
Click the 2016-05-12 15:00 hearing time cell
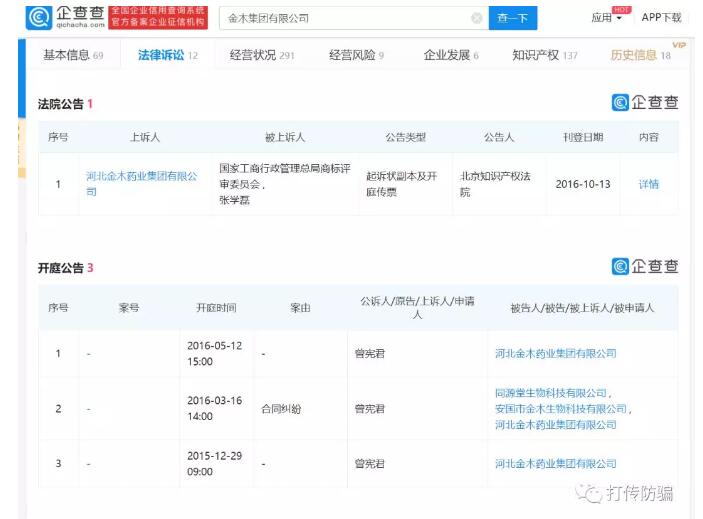(x=215, y=354)
